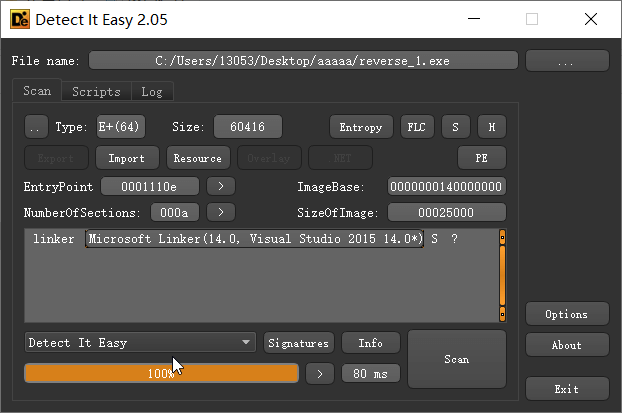Switch to the Scan tab

point(37,91)
